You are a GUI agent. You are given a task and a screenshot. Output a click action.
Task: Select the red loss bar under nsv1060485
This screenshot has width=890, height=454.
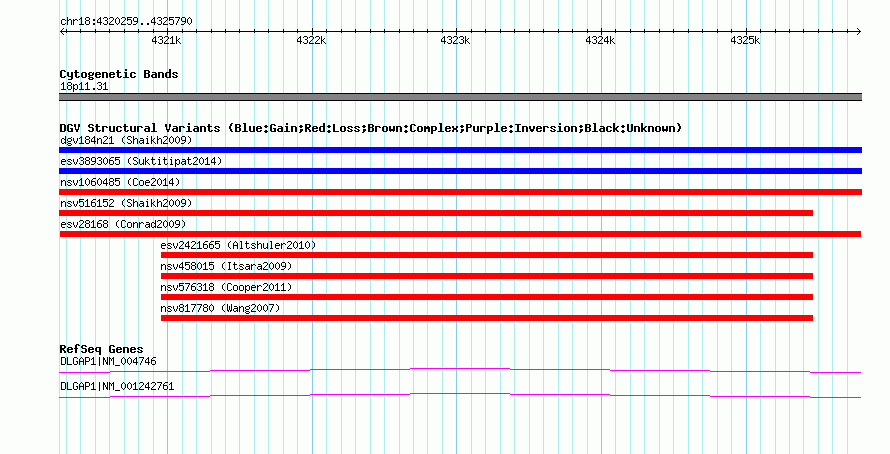click(x=460, y=192)
